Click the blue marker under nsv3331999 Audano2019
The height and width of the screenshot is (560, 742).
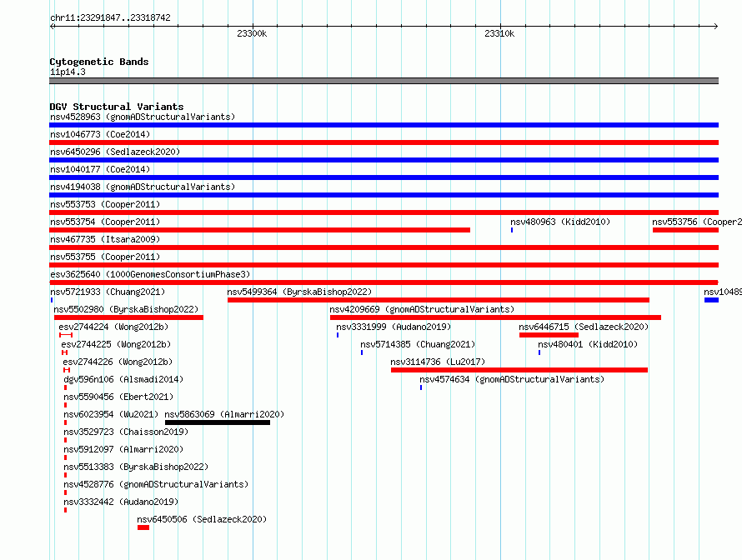(x=338, y=335)
